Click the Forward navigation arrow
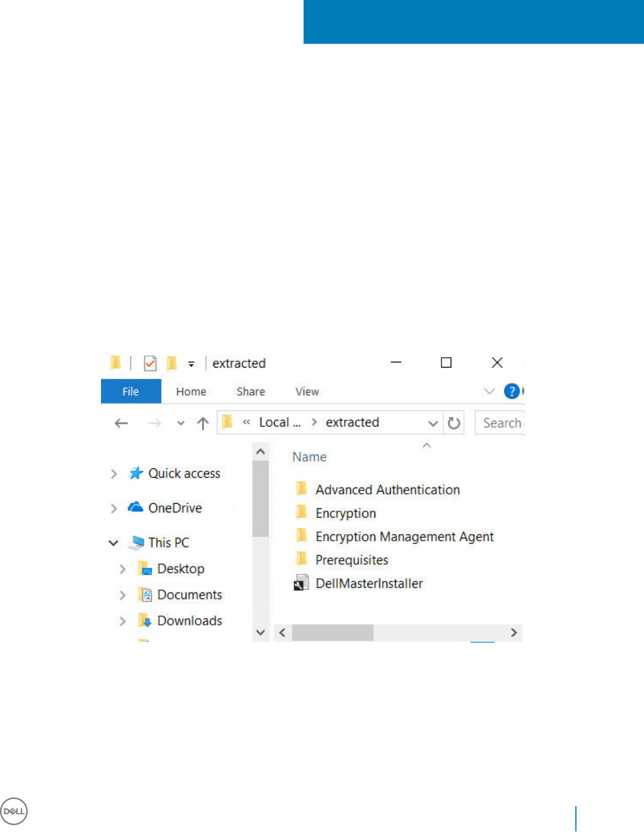644x832 pixels. coord(154,423)
